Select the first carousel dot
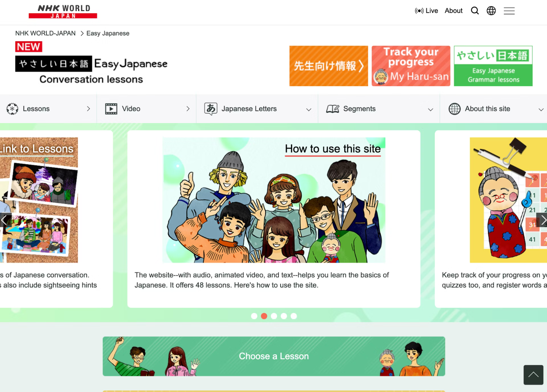The width and height of the screenshot is (547, 392). click(254, 316)
